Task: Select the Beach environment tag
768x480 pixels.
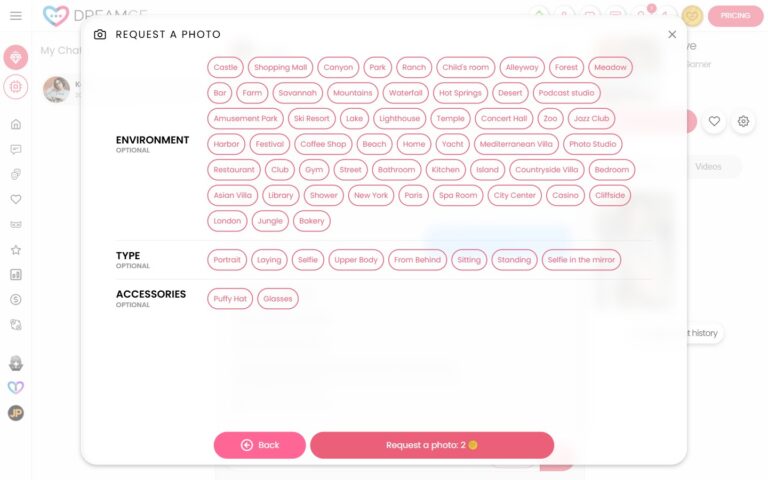Action: (374, 144)
